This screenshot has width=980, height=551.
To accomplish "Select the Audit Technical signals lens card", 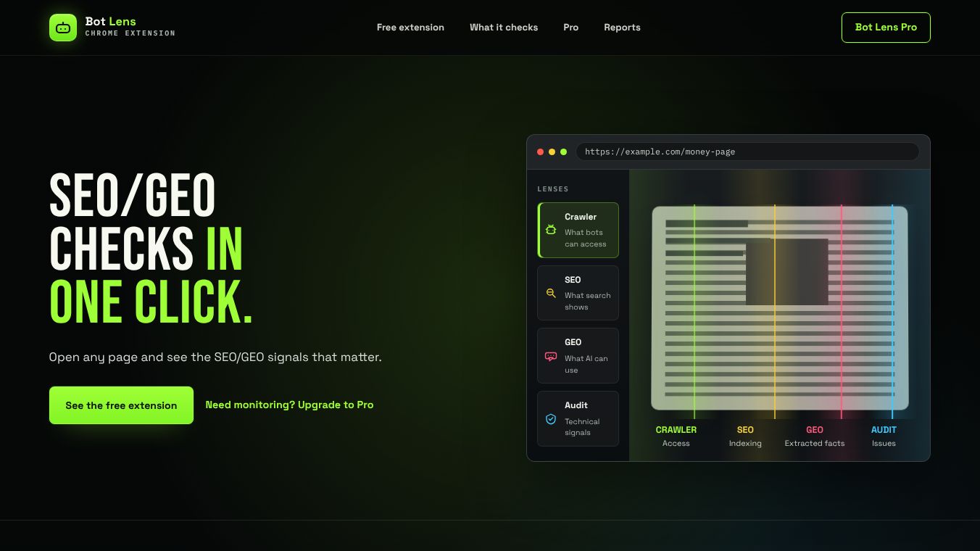I will [578, 418].
